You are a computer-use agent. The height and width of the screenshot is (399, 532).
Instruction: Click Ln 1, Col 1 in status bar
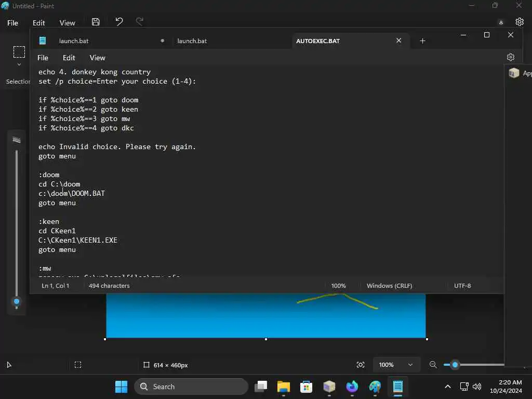[x=55, y=286]
